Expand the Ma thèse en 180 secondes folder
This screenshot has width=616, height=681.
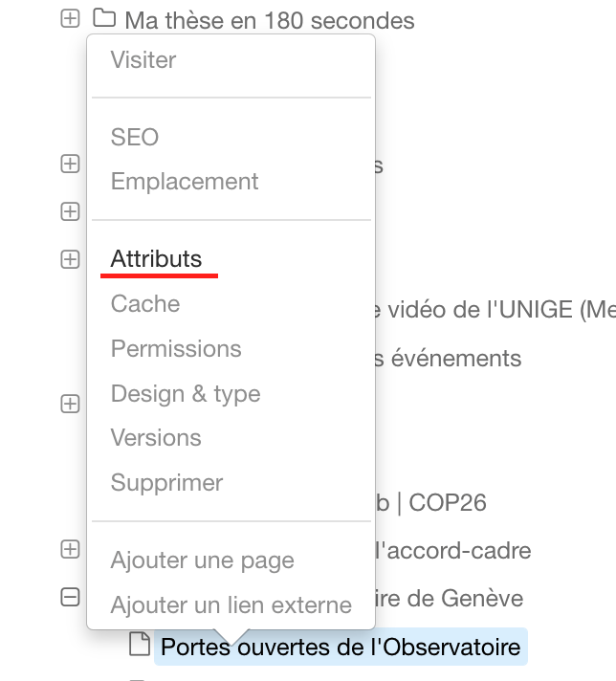[70, 18]
